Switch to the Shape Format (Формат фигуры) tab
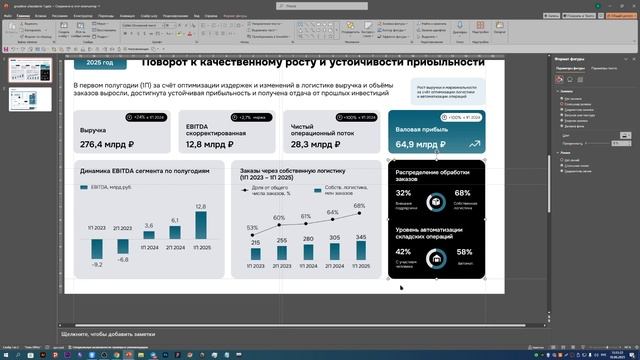This screenshot has height=360, width=640. [235, 16]
